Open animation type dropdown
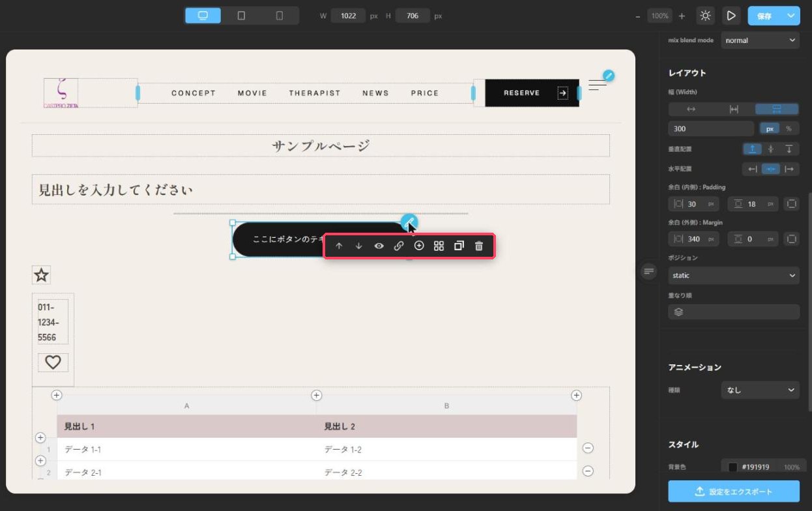 click(760, 390)
